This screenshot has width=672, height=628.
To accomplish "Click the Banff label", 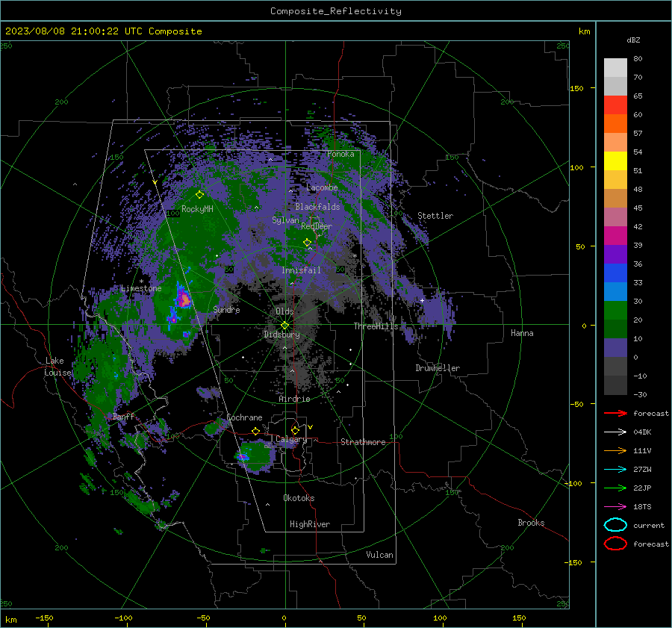I will [123, 417].
